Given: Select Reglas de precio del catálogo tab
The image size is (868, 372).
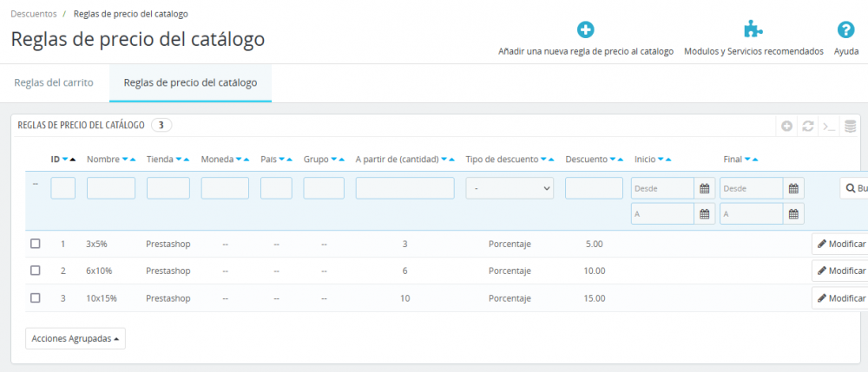Looking at the screenshot, I should point(190,83).
